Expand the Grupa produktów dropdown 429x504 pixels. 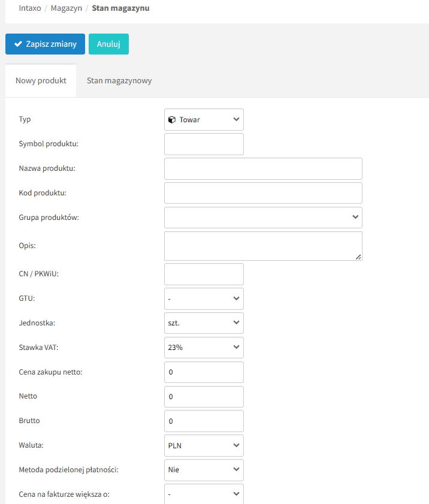tap(263, 218)
